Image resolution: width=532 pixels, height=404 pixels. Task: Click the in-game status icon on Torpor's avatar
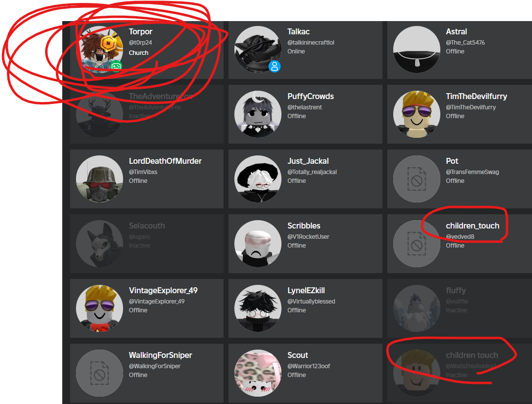coord(116,66)
